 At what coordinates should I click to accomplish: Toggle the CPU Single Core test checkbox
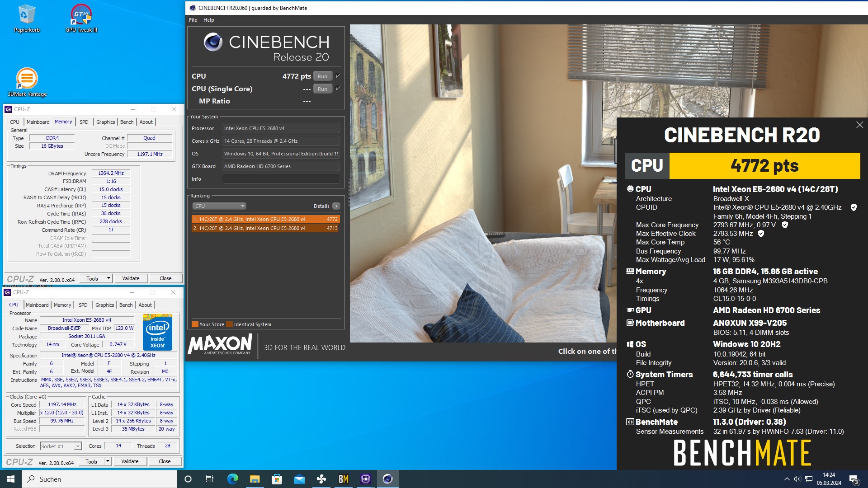338,89
